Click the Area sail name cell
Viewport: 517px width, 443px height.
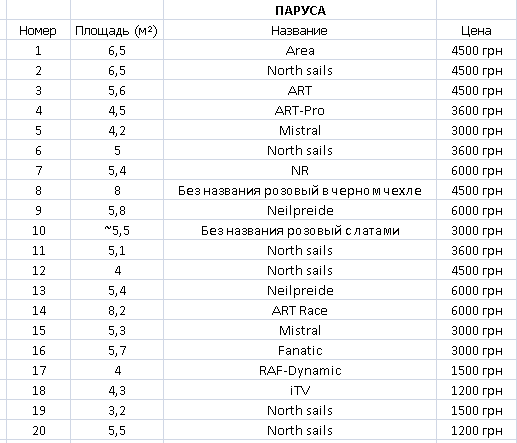300,50
